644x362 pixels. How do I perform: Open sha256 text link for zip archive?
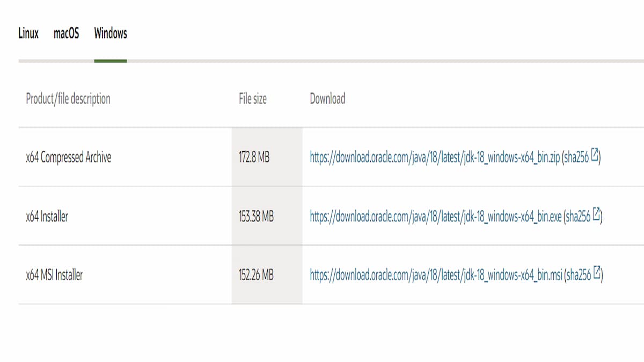pos(577,157)
